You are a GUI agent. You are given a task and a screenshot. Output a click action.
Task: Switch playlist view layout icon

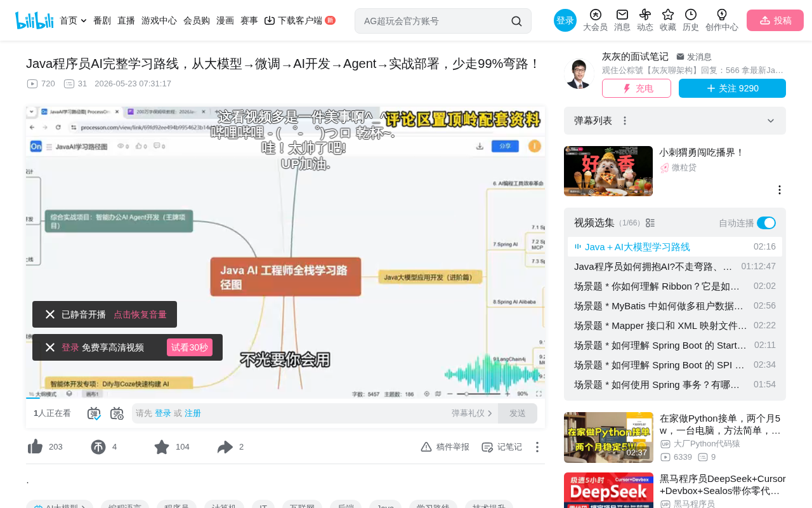[650, 223]
